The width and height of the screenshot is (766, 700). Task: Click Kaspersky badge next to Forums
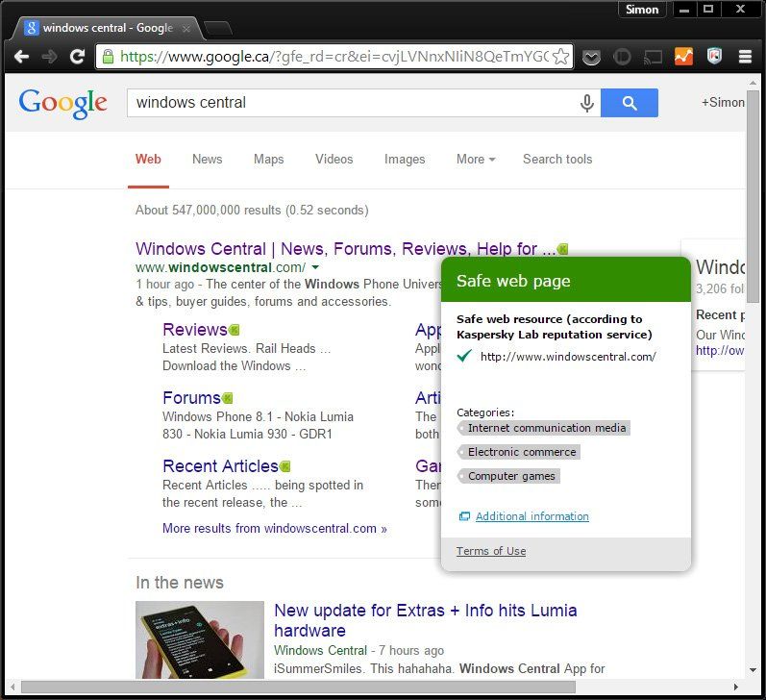227,398
